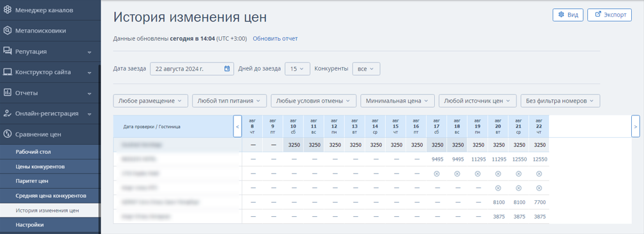Expand the Конструктор сайта menu section
Screen dimensions: 644x234
point(89,73)
